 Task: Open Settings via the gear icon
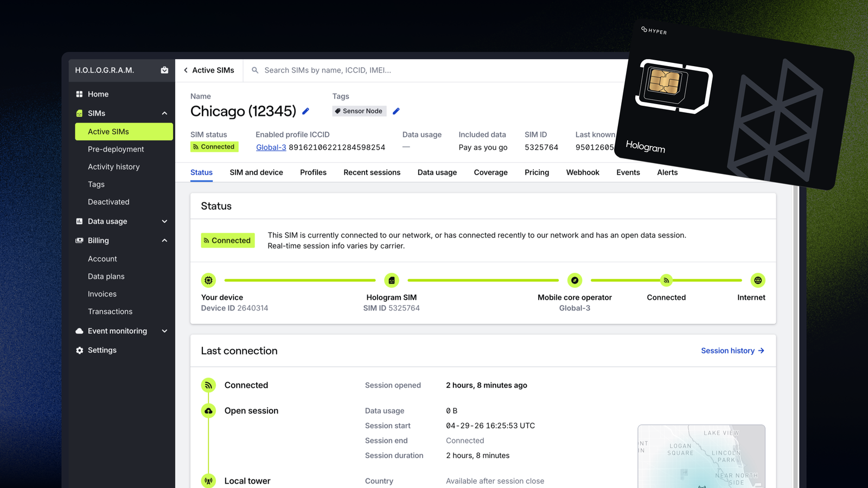point(79,350)
